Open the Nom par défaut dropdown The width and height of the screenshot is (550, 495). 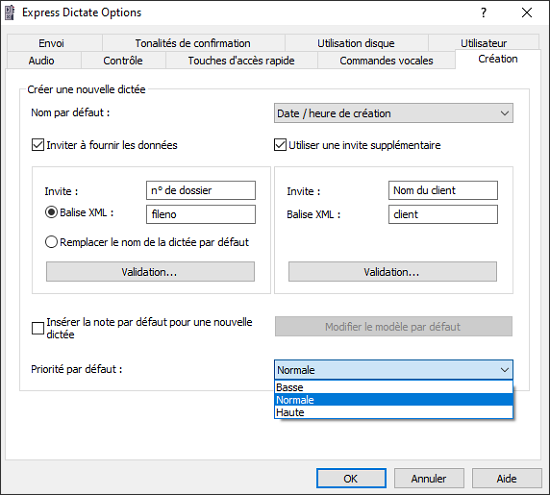pos(394,113)
